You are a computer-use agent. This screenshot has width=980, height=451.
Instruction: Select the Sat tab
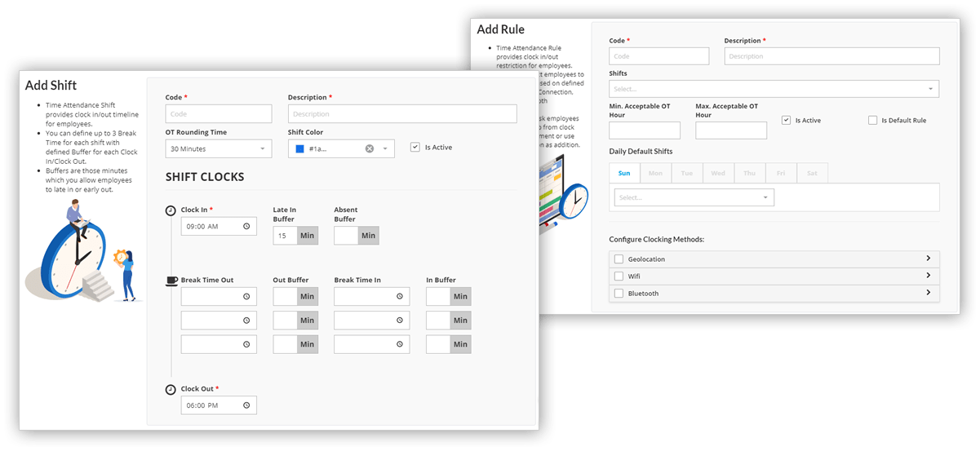[812, 173]
